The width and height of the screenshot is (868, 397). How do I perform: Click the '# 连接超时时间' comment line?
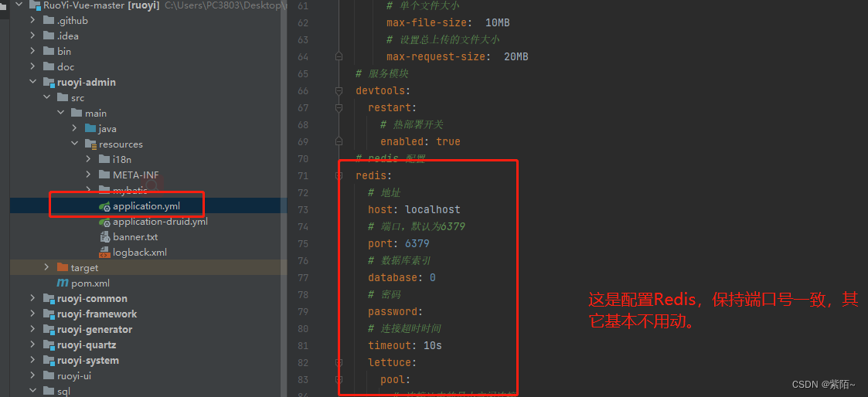pos(404,328)
